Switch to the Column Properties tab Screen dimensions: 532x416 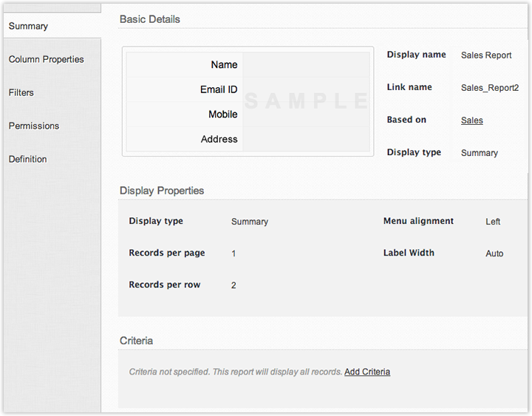pos(46,60)
